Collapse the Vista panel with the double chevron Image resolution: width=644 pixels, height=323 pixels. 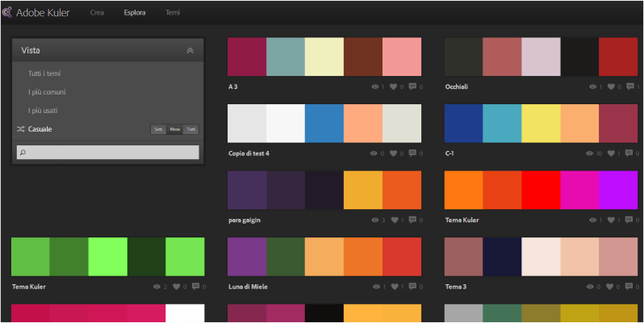[190, 51]
